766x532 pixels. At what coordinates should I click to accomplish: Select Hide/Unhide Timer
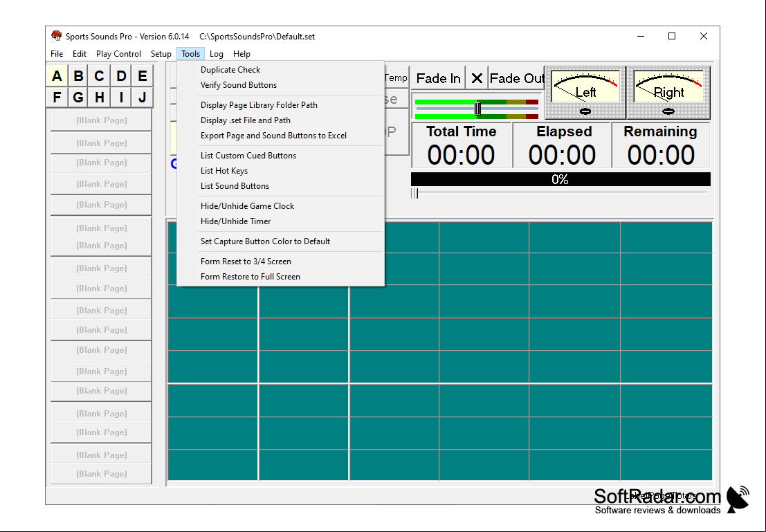(280, 221)
